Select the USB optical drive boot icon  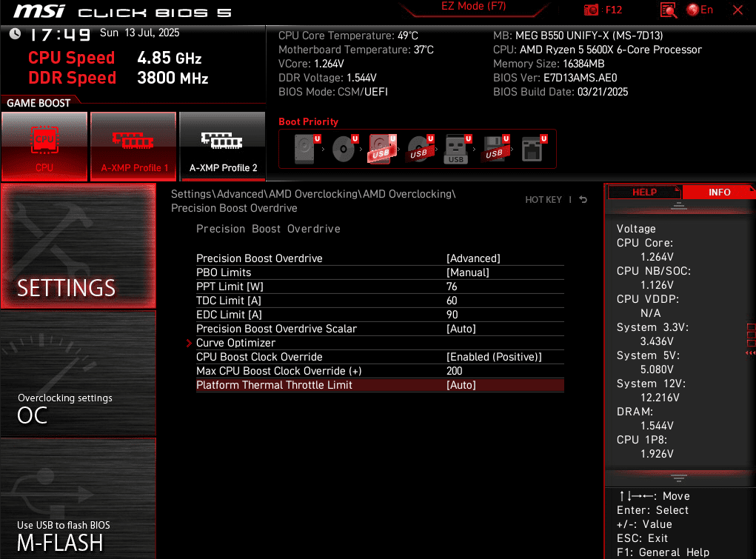point(420,149)
